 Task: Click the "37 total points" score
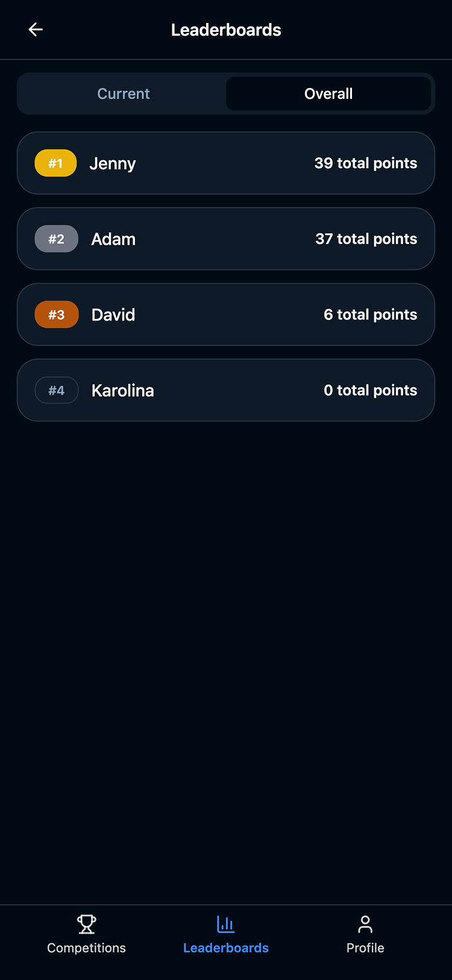366,239
